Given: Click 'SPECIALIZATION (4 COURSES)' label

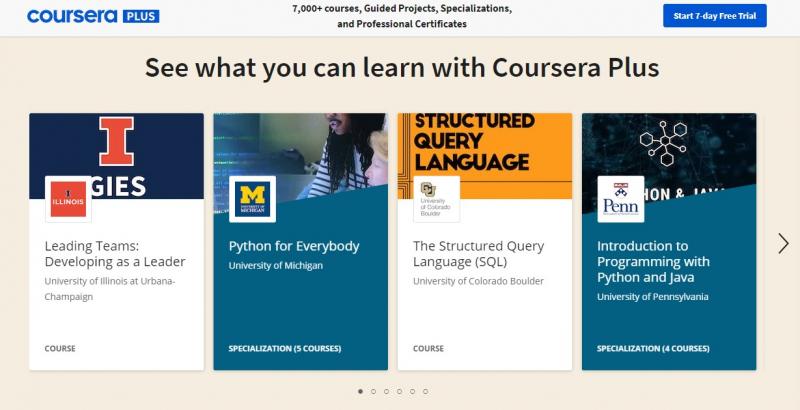Looking at the screenshot, I should pos(653,349).
